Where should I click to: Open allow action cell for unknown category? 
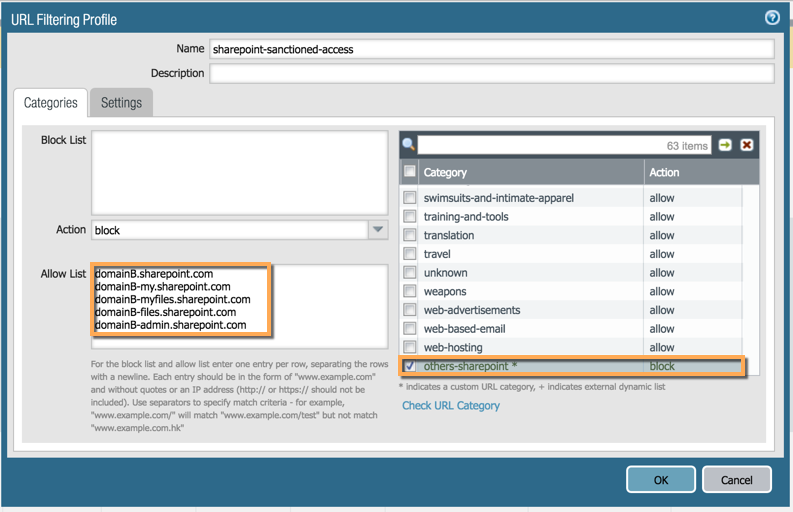coord(693,272)
